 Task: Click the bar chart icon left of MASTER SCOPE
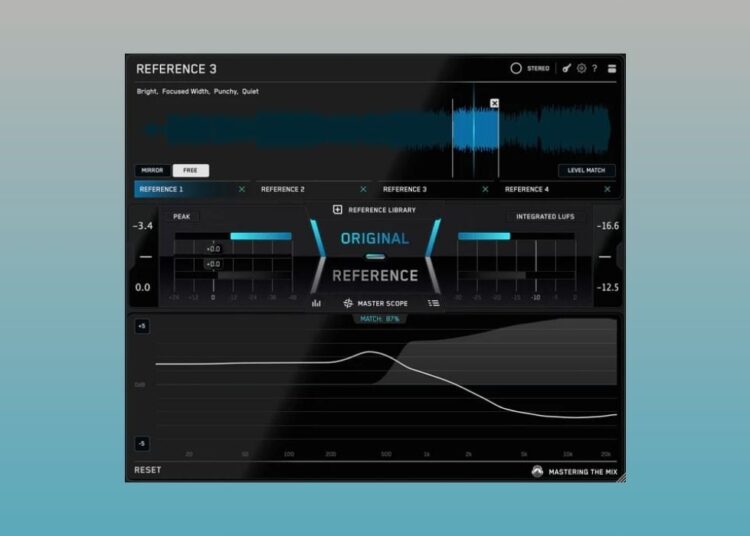pos(316,303)
